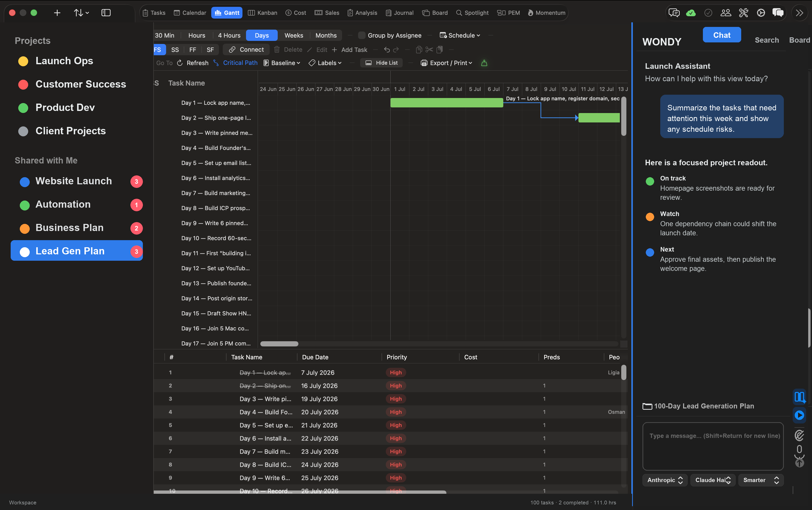Image resolution: width=812 pixels, height=510 pixels.
Task: Click the Gantt horizontal scrollbar thumb
Action: click(x=279, y=344)
